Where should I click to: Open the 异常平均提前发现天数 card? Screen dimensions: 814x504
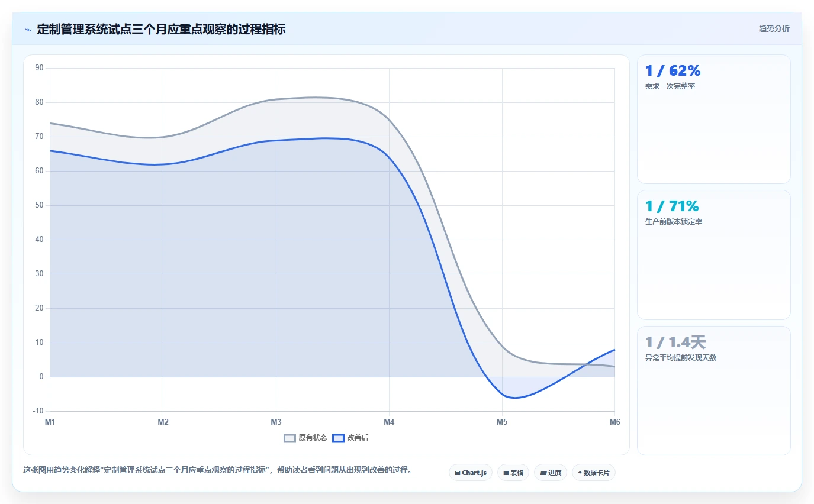coord(713,390)
